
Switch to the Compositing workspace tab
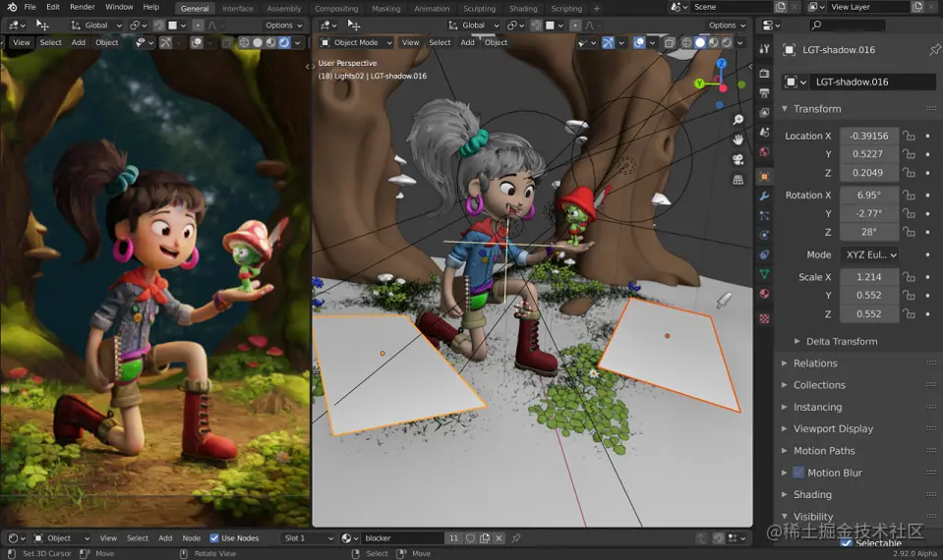coord(336,9)
